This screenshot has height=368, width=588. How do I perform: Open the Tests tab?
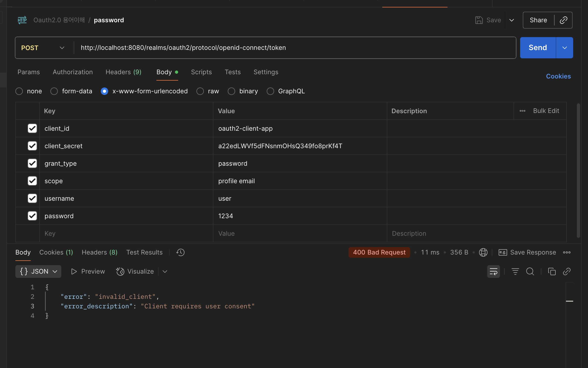point(233,72)
